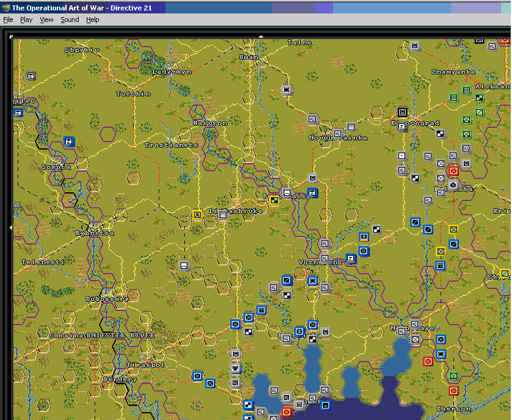Select the blue unit sitting in the dark sea
512x420 pixels.
pyautogui.click(x=325, y=405)
